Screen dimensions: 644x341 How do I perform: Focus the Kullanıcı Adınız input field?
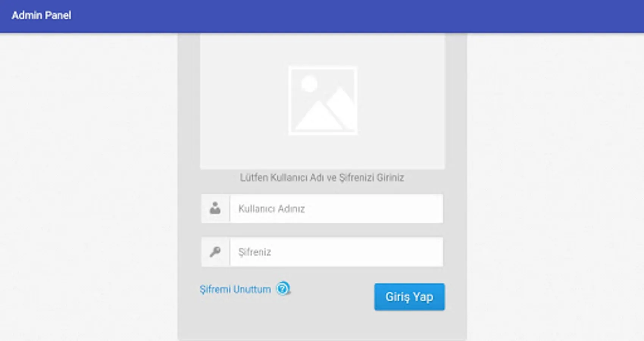click(336, 208)
